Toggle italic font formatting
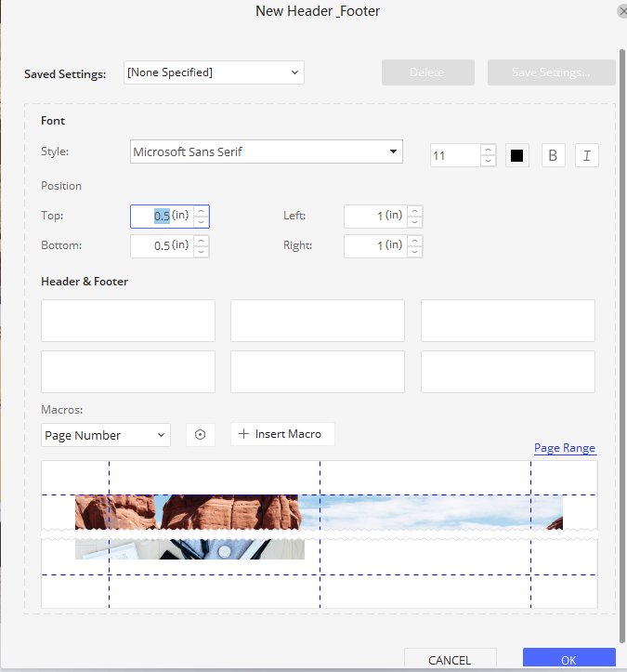 [x=587, y=155]
